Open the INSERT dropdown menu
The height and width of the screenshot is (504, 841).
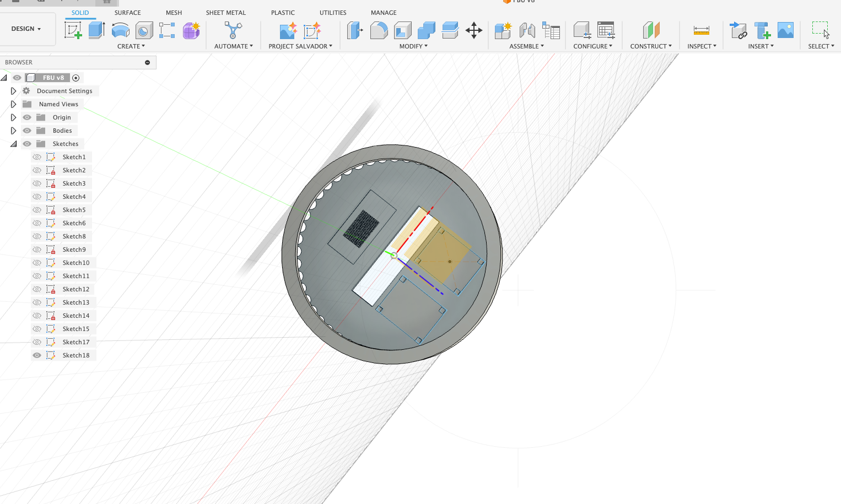(761, 46)
